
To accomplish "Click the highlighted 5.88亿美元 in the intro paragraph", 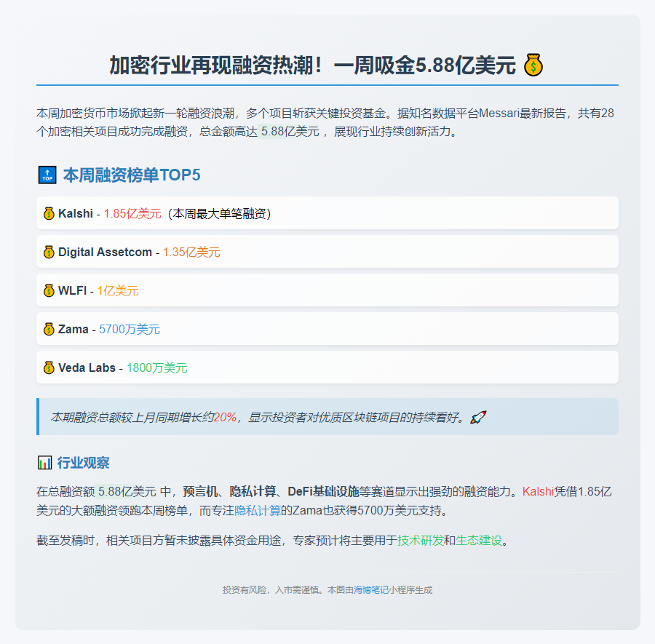I will [x=290, y=132].
